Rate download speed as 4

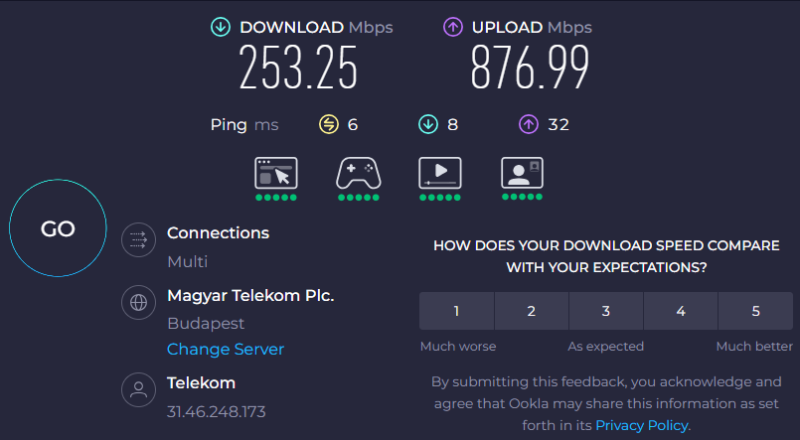pos(681,311)
